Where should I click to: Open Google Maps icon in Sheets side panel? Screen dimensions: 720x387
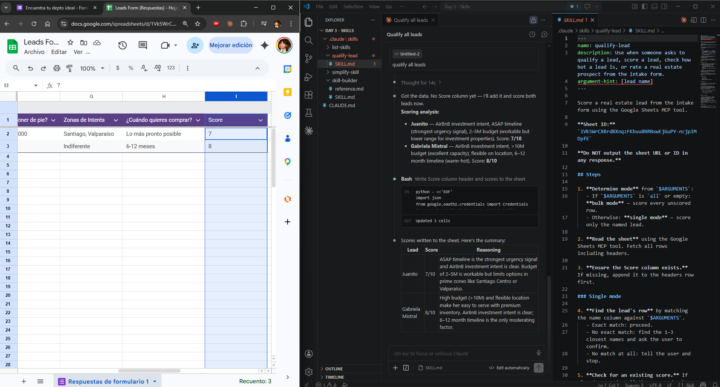point(287,162)
